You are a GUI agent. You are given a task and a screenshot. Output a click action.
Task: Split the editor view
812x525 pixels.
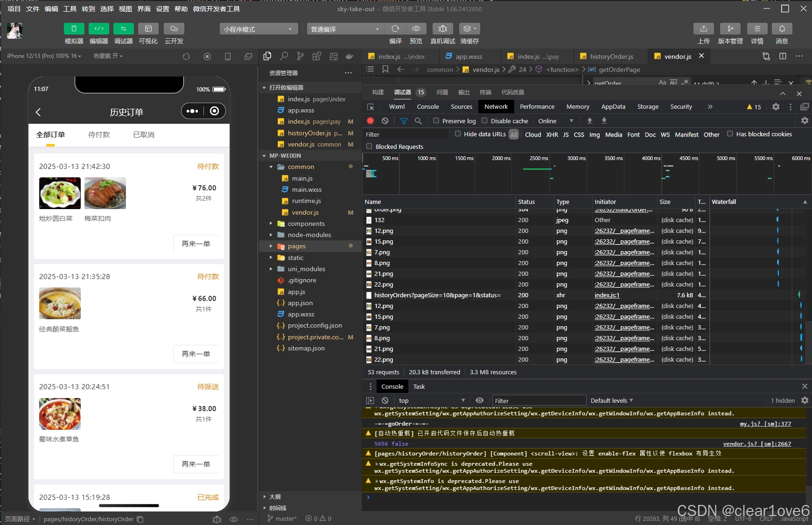(x=783, y=56)
